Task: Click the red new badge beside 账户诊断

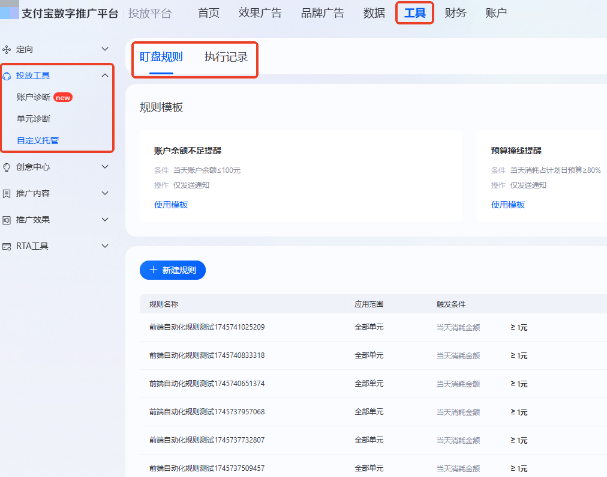Action: pyautogui.click(x=63, y=97)
